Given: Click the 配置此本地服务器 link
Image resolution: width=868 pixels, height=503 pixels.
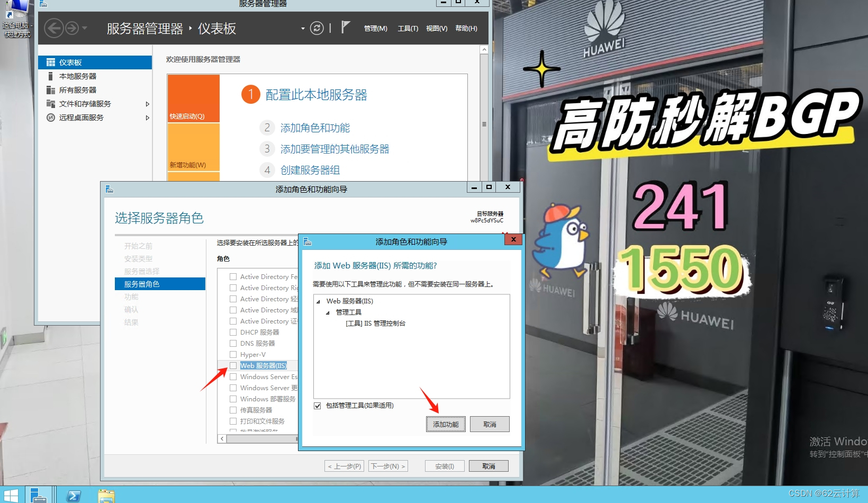Looking at the screenshot, I should click(316, 95).
